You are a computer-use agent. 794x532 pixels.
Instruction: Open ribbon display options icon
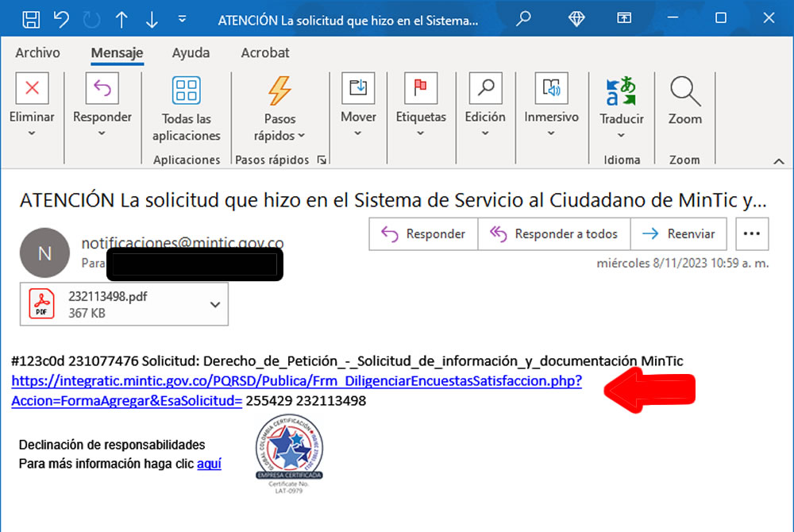pos(624,18)
